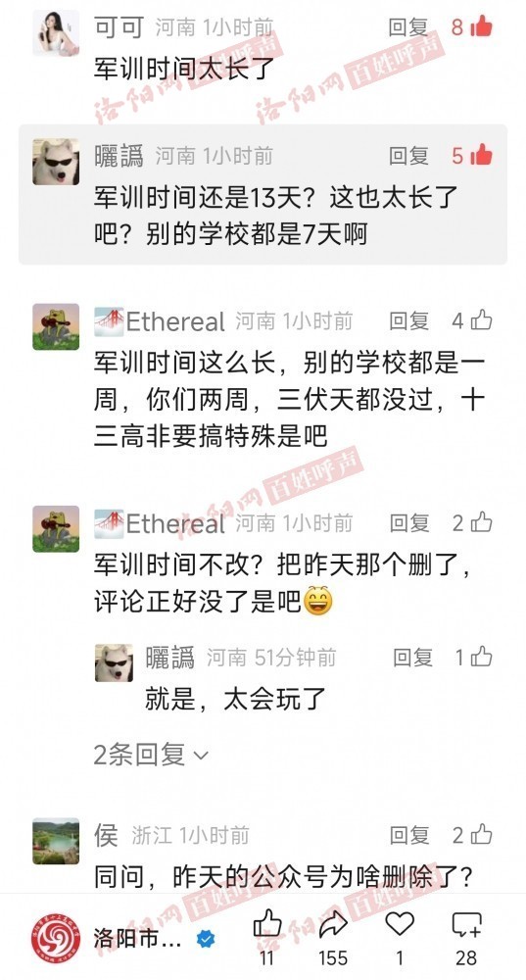Like 侯's comment from 浙江
Viewport: 526px width, 980px height.
(482, 834)
